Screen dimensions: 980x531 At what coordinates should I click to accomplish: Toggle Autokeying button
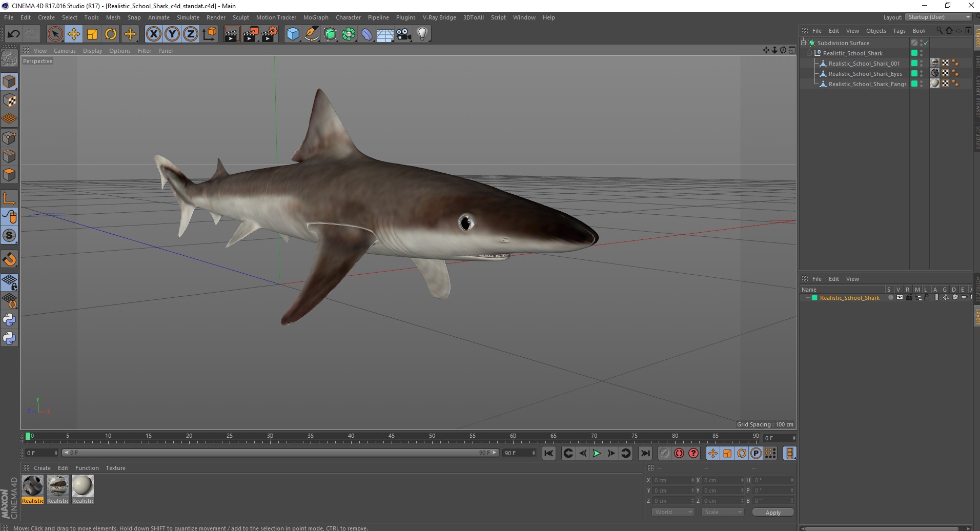pos(679,453)
